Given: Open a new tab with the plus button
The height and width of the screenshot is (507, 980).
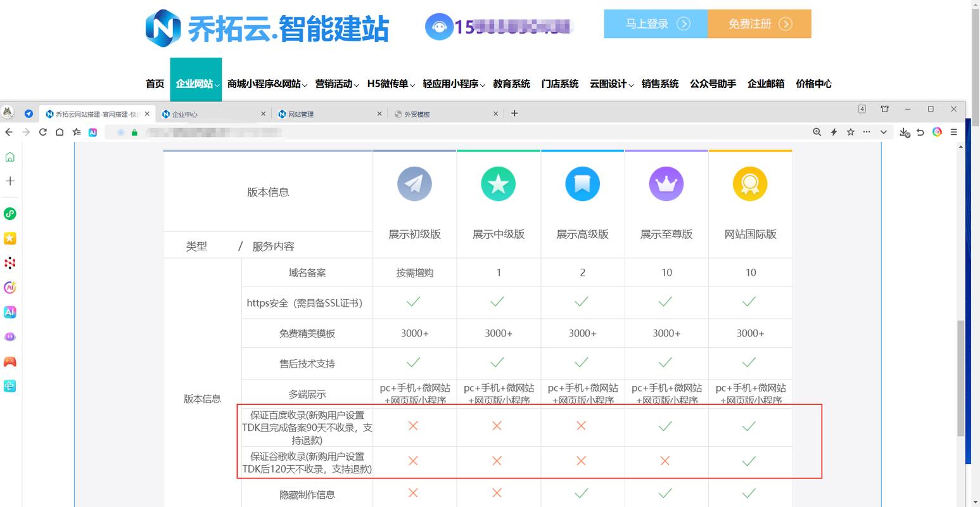Looking at the screenshot, I should pos(514,113).
